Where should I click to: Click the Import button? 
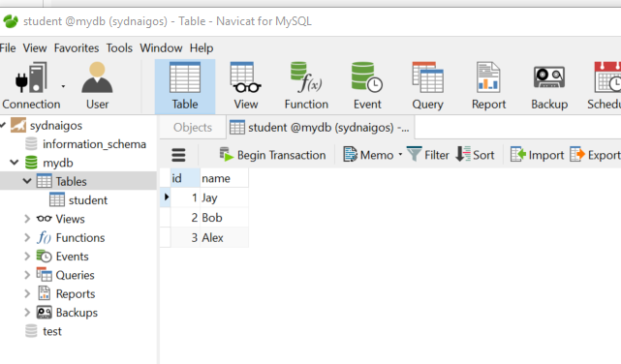point(537,155)
